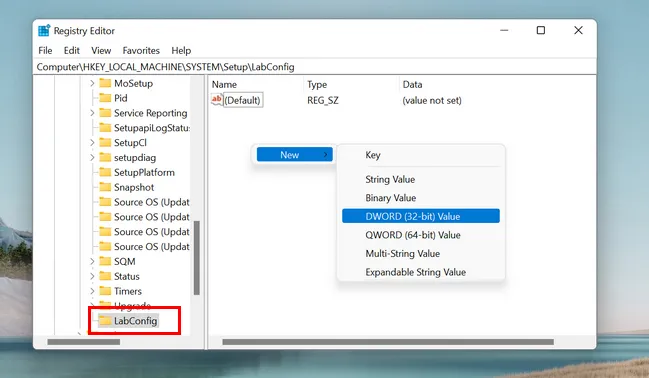Screen dimensions: 649x378
Task: Click the Snapshot folder icon
Action: (x=105, y=188)
